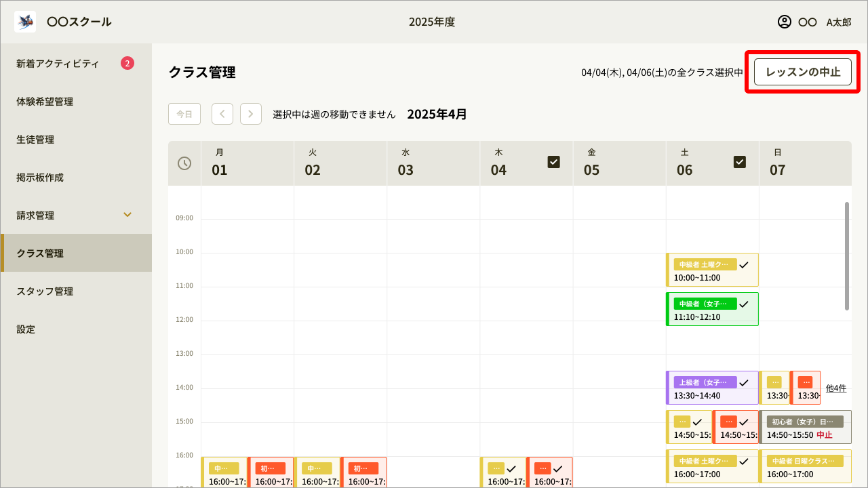The height and width of the screenshot is (488, 868).
Task: Expand the 請求管理 section in the sidebar
Action: click(x=127, y=215)
